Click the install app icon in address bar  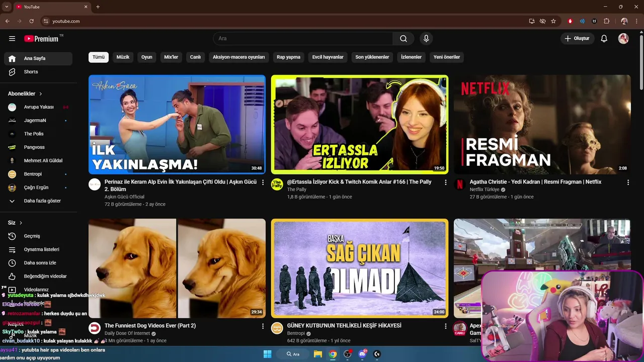click(x=532, y=21)
